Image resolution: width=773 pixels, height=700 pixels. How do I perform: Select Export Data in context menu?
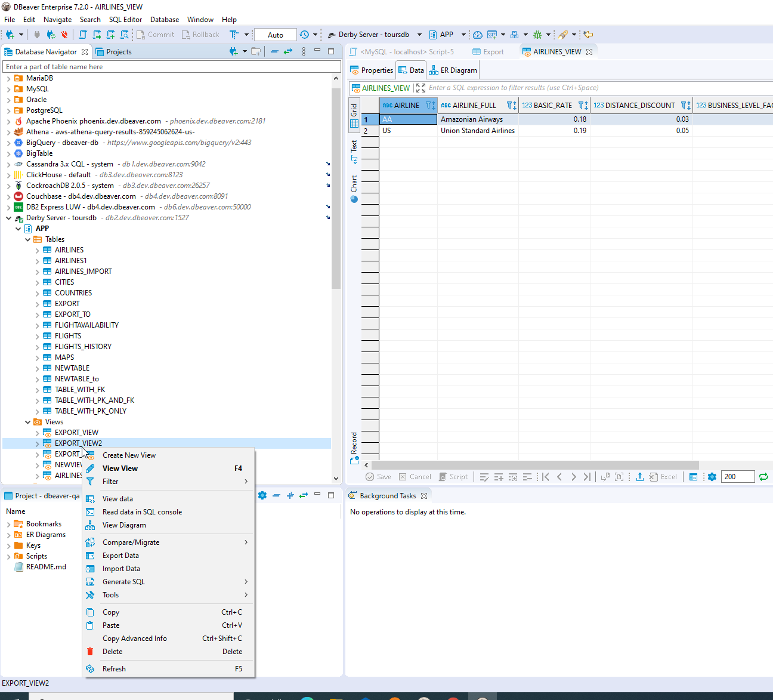[168, 556]
